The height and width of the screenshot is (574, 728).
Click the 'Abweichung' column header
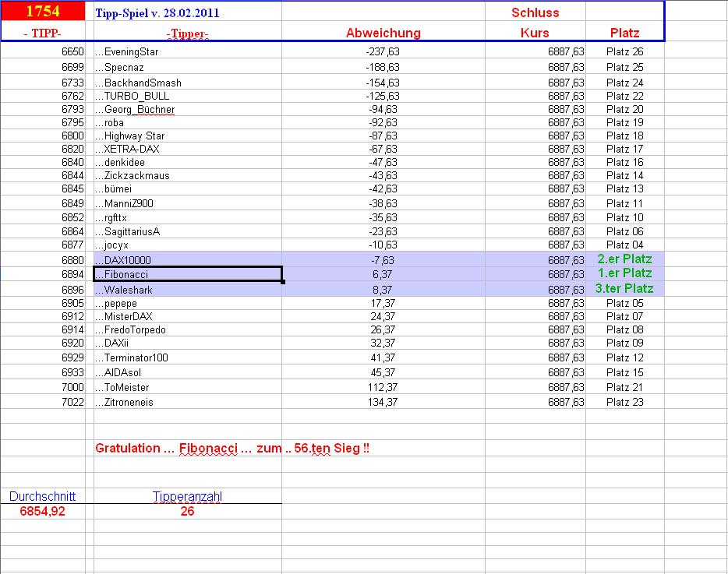(383, 33)
